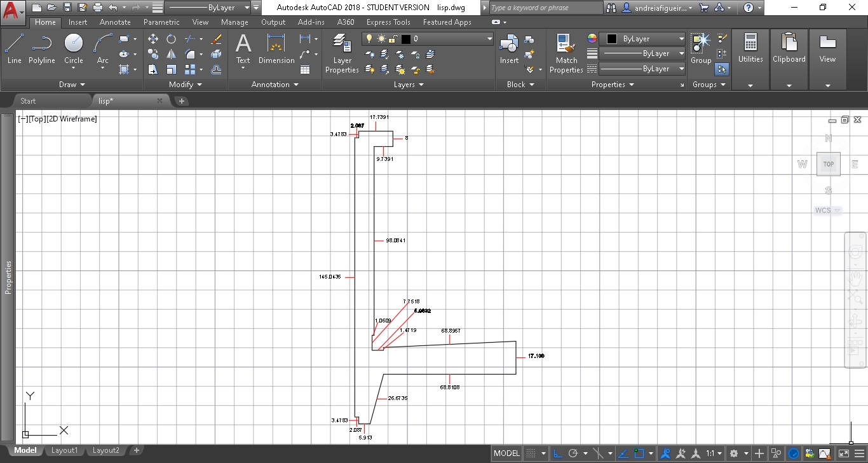Open annotation scale 1:1 dropdown
This screenshot has height=463, width=868.
714,453
